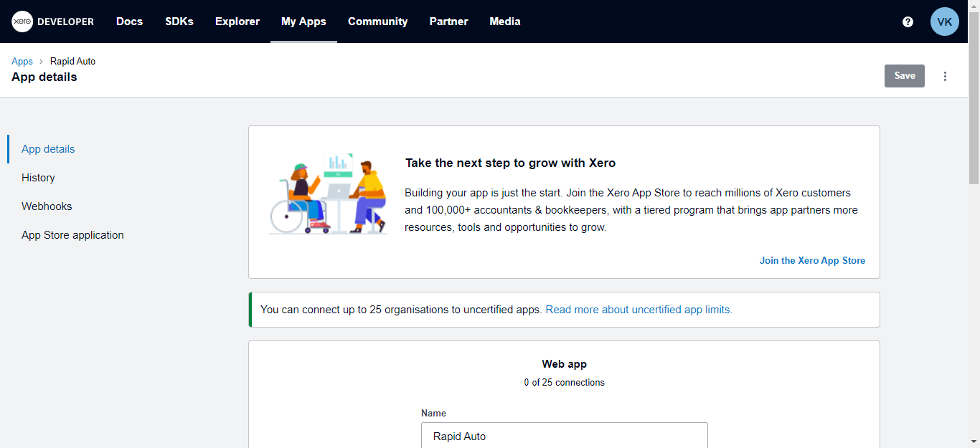
Task: Open the VK user avatar menu
Action: 944,22
